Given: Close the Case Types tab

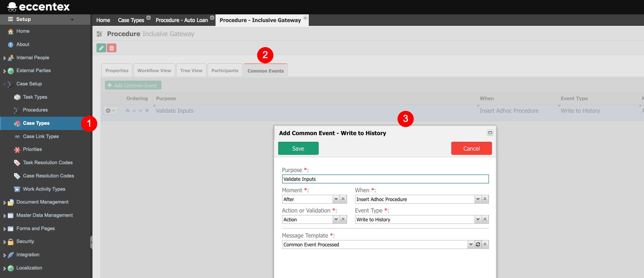Looking at the screenshot, I should (x=148, y=18).
